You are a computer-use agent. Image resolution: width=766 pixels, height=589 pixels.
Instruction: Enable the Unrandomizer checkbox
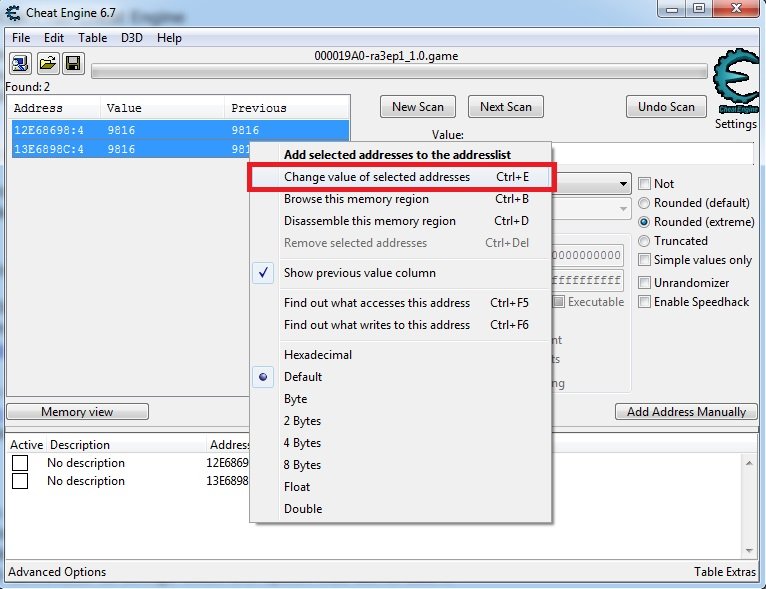(644, 283)
